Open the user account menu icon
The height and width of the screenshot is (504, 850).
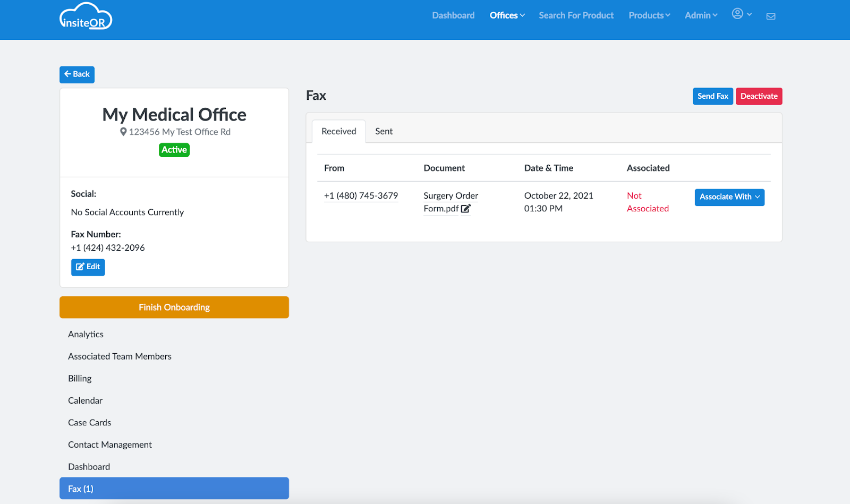(x=742, y=14)
